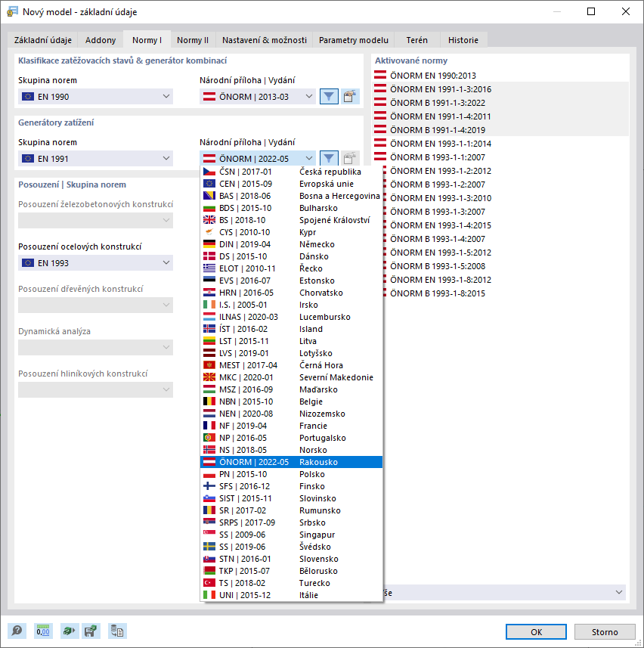This screenshot has width=644, height=648.
Task: Open the units and decimal places icon
Action: pos(43,631)
